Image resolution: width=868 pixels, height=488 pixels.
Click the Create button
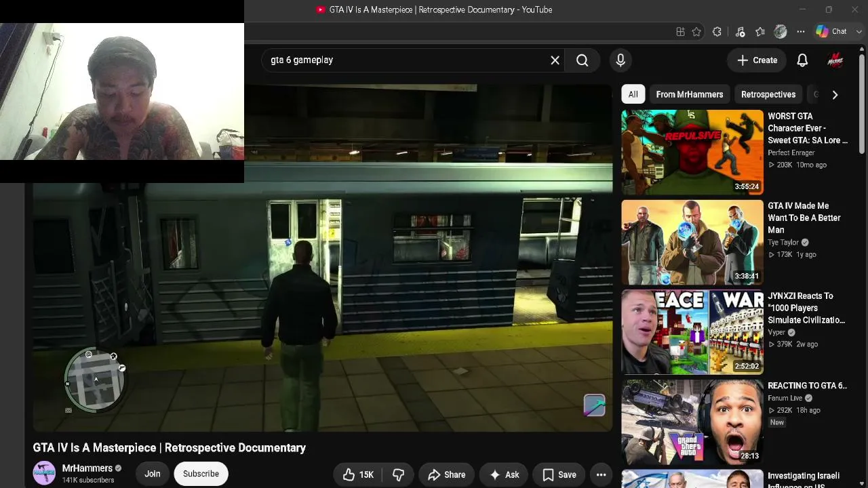757,60
